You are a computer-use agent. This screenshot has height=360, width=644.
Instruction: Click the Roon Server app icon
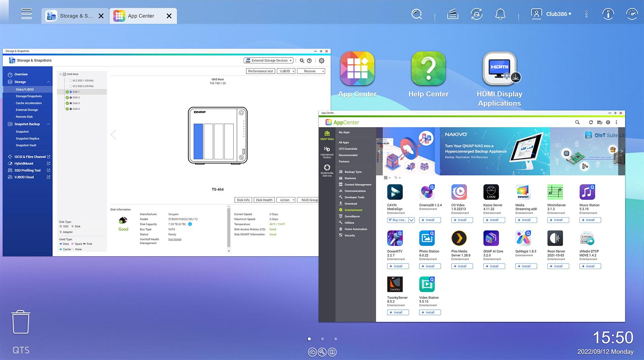tap(555, 238)
